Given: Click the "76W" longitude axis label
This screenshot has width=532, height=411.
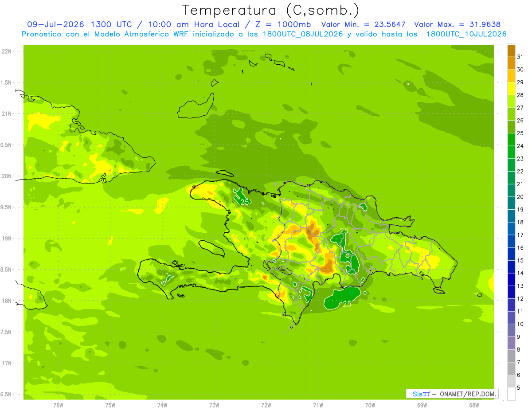Looking at the screenshot, I should 58,405.
